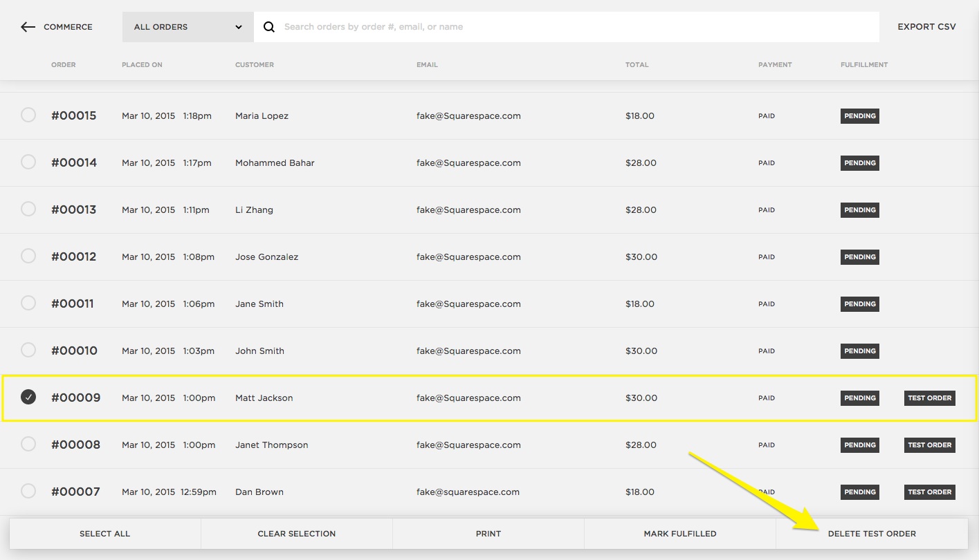Image resolution: width=979 pixels, height=560 pixels.
Task: Click customer name Maria Lopez
Action: pyautogui.click(x=262, y=116)
